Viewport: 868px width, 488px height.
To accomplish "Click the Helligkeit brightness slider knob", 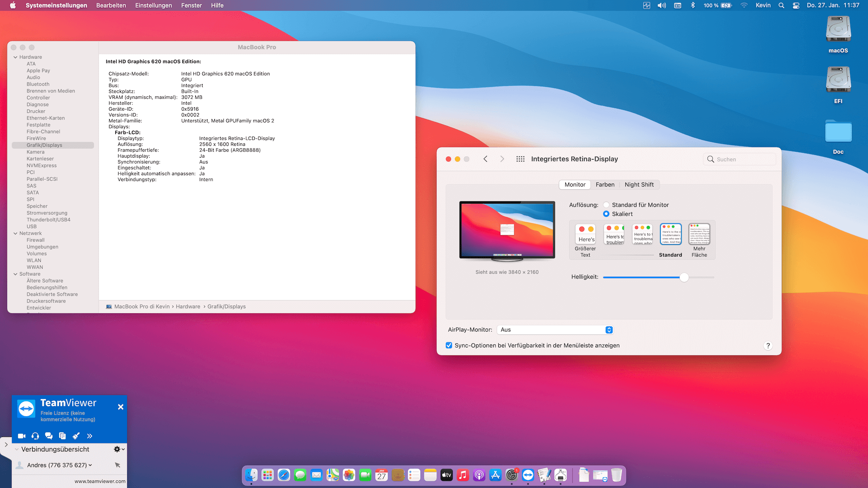I will [684, 277].
